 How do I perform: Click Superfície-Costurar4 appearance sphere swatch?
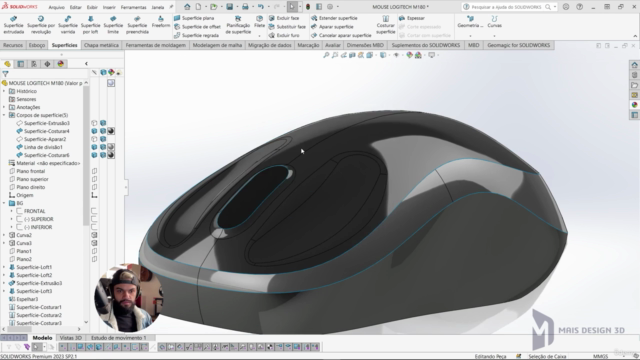pyautogui.click(x=111, y=131)
